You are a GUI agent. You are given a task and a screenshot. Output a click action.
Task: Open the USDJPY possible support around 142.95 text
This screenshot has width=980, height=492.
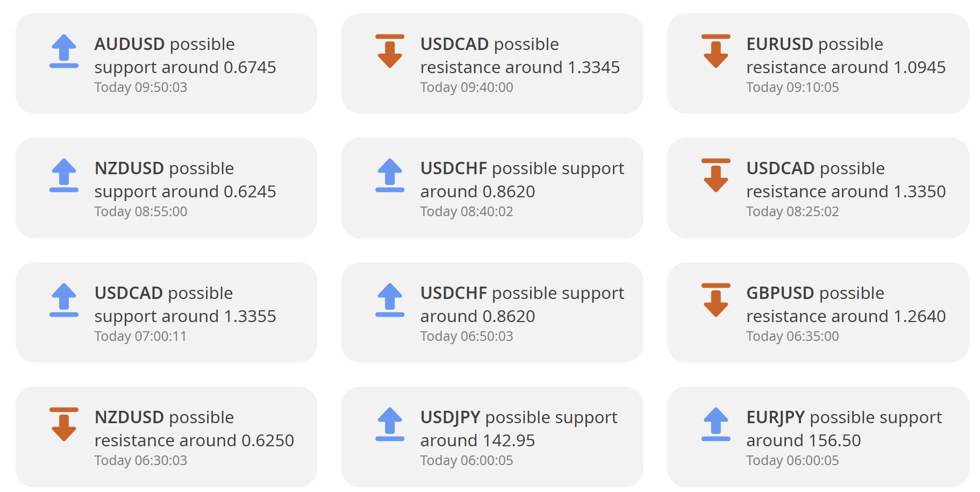[519, 429]
